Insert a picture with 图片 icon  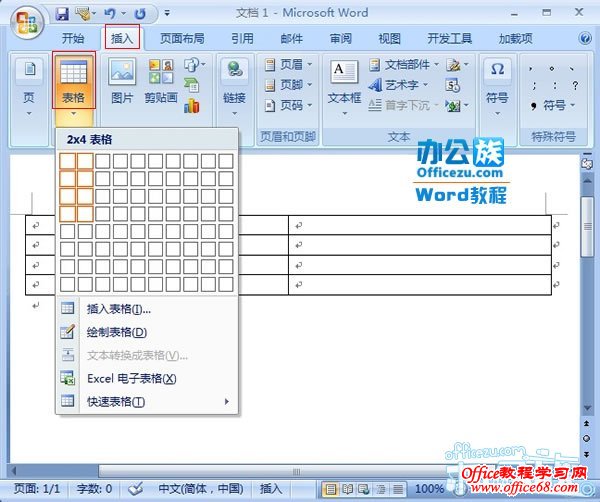pos(122,82)
